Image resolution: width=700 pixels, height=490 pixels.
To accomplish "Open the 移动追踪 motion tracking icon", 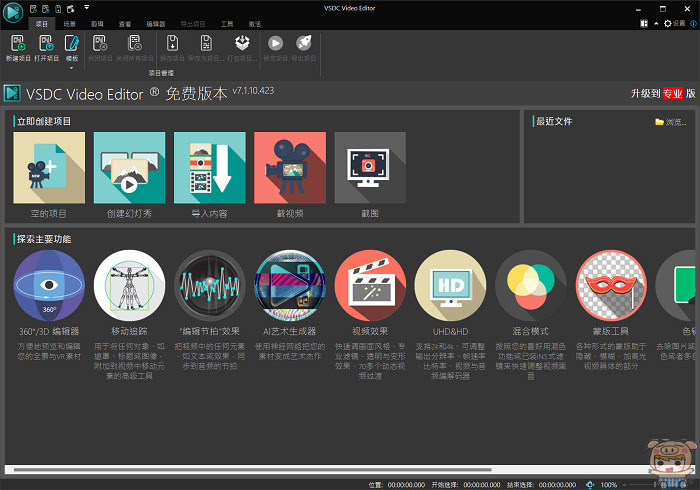I will (129, 286).
